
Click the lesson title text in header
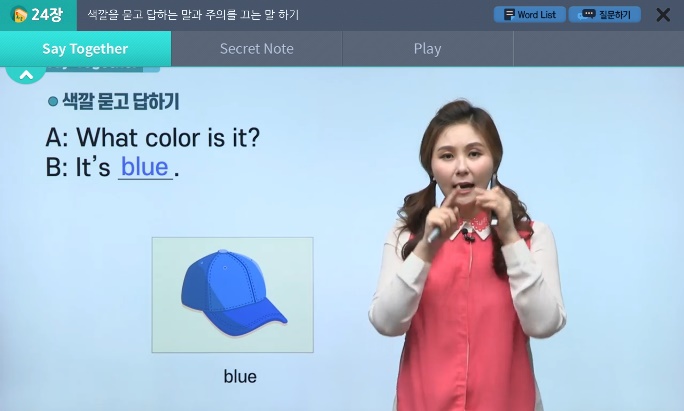193,15
